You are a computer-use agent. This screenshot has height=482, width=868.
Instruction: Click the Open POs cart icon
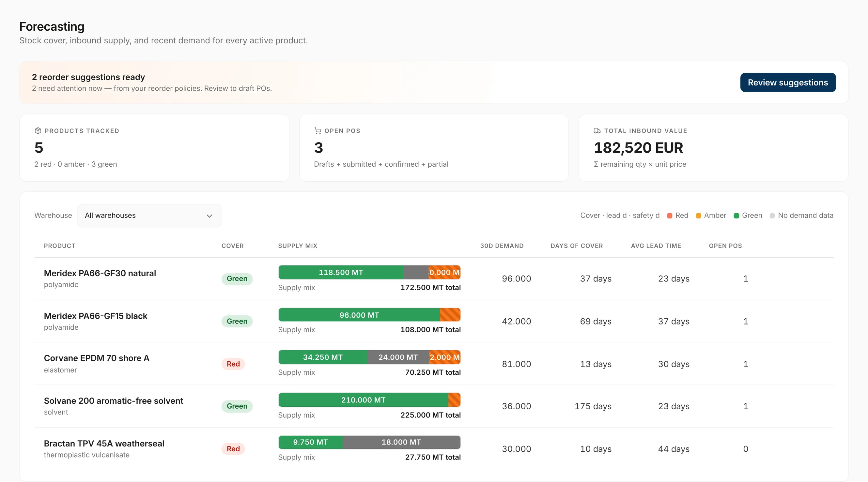318,131
